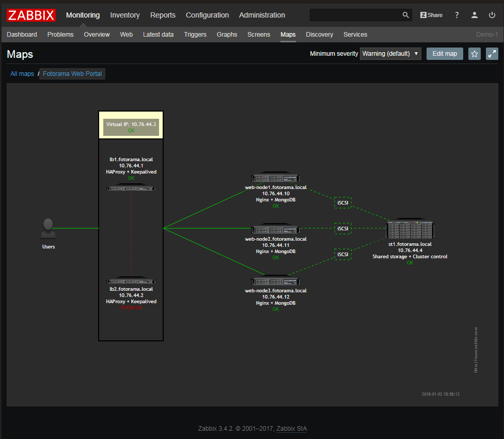Switch to the Problems tab

pyautogui.click(x=60, y=34)
